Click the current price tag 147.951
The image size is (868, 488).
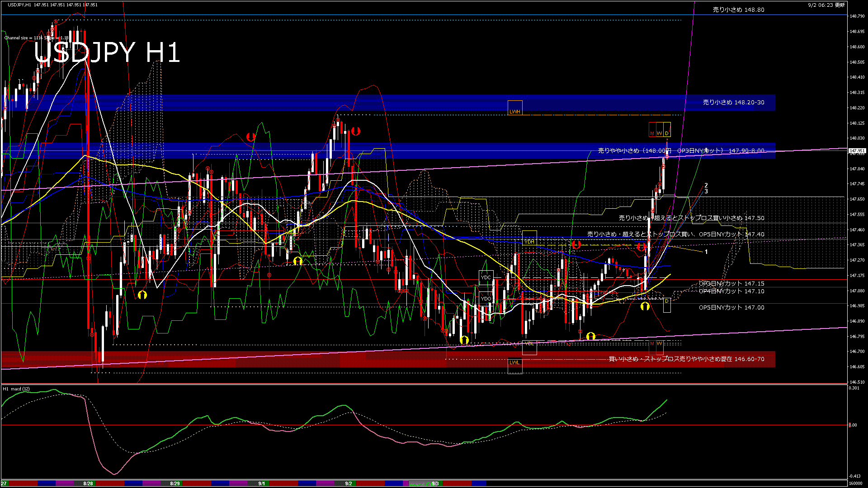[857, 151]
